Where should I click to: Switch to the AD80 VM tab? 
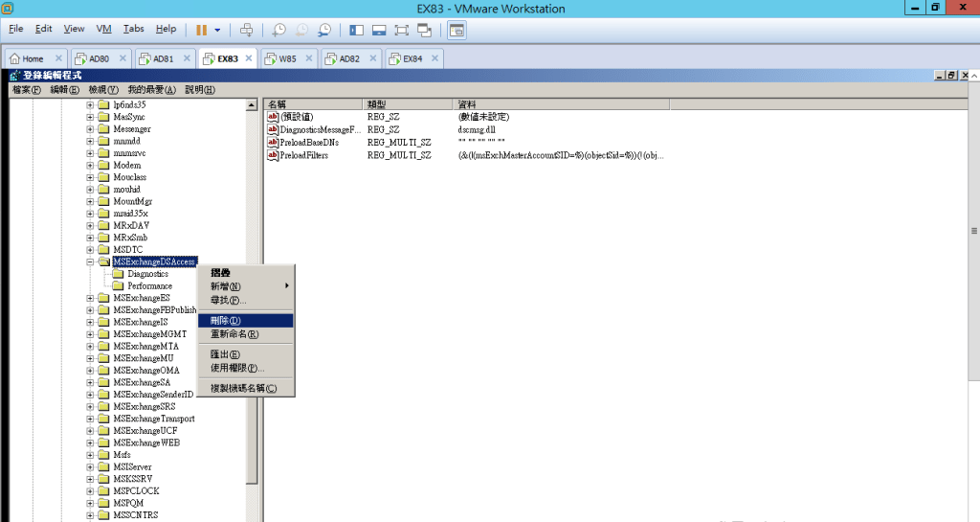pyautogui.click(x=93, y=58)
